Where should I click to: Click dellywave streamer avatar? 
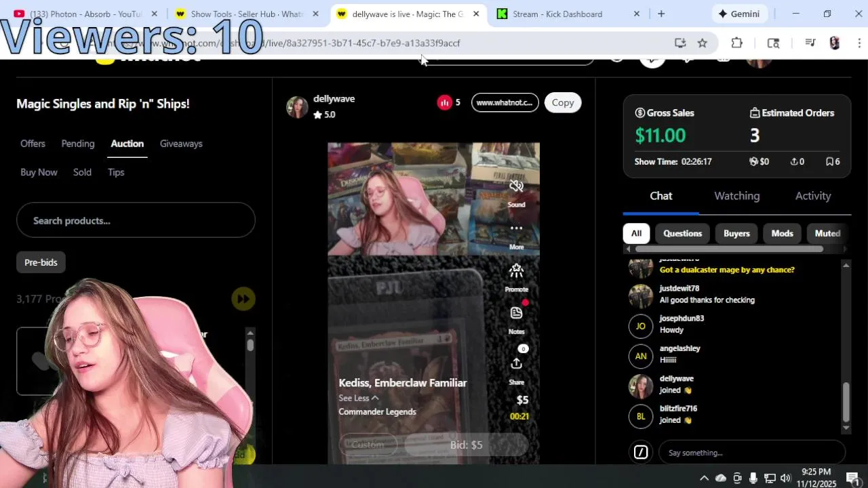coord(297,107)
